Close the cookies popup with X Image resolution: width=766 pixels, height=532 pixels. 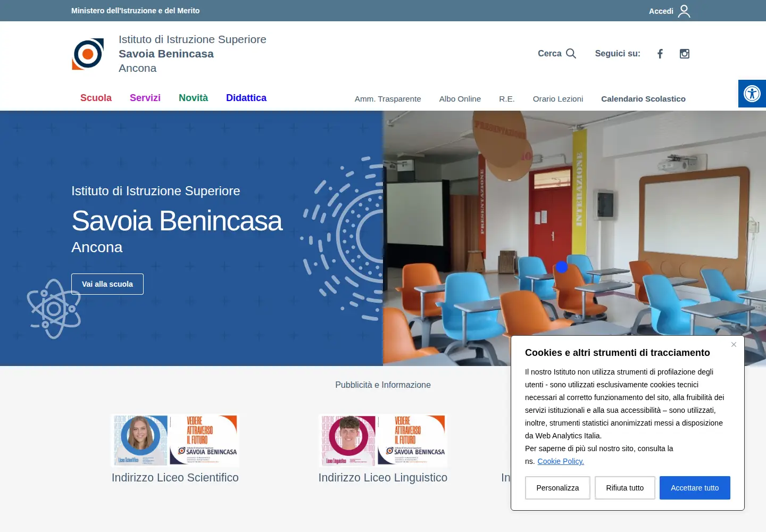tap(734, 345)
